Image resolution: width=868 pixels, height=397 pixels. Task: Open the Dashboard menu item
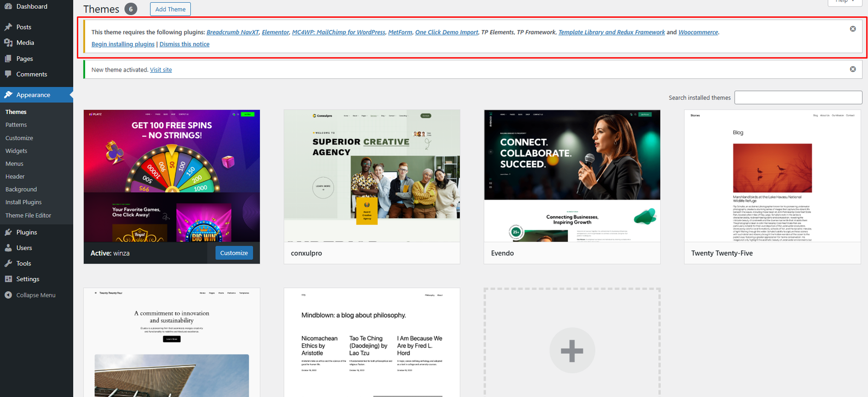(x=36, y=7)
